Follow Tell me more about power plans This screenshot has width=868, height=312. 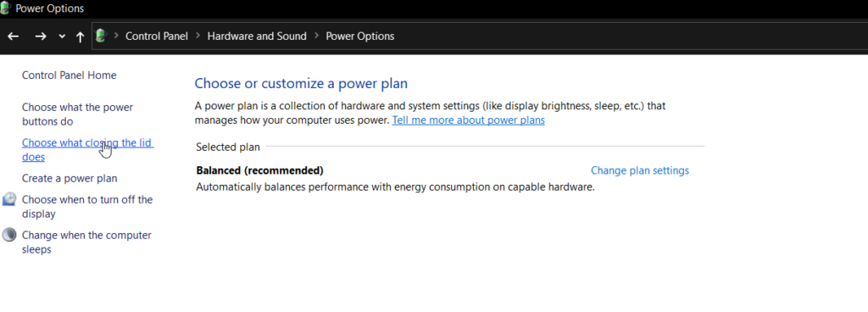point(468,120)
